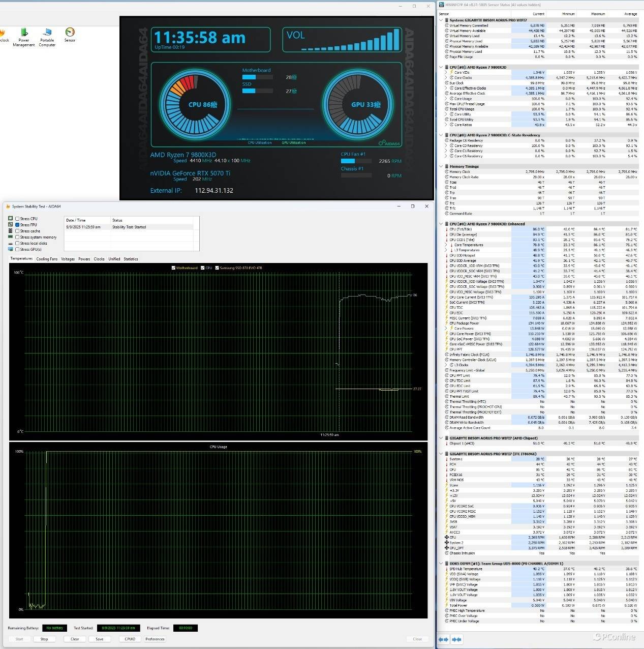
Task: Click the System Stability Test flame icon
Action: pos(8,206)
